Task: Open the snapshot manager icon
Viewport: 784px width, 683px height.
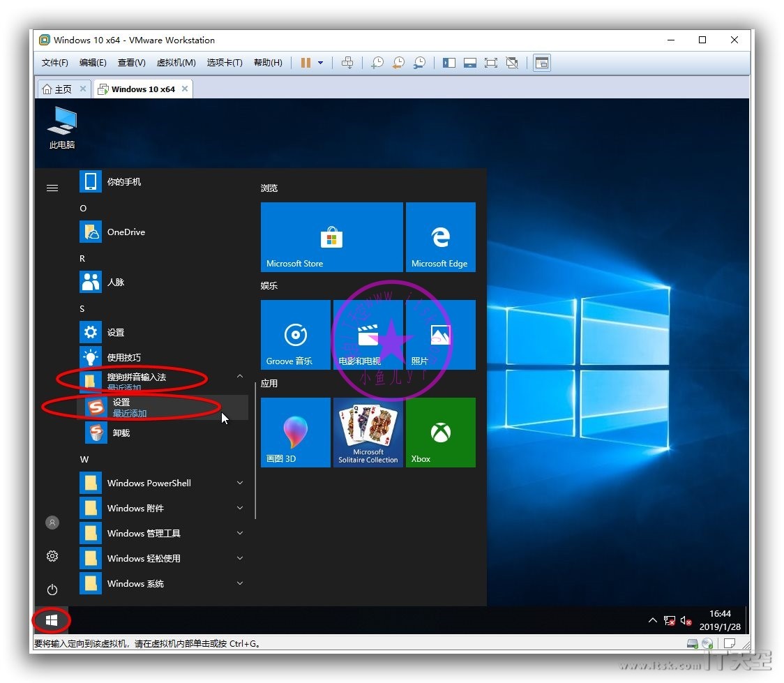Action: pyautogui.click(x=419, y=63)
